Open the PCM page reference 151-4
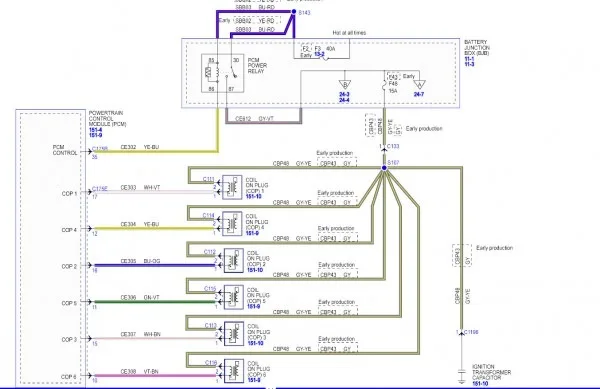 click(95, 130)
